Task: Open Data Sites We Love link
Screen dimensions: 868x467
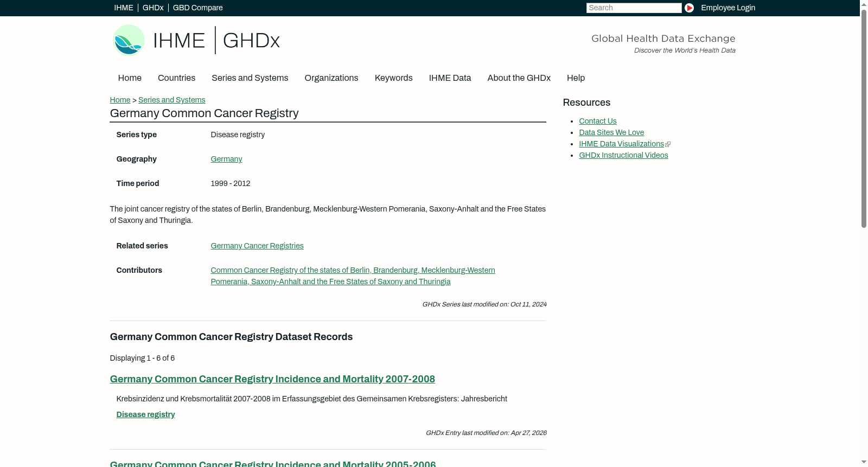Action: coord(611,132)
